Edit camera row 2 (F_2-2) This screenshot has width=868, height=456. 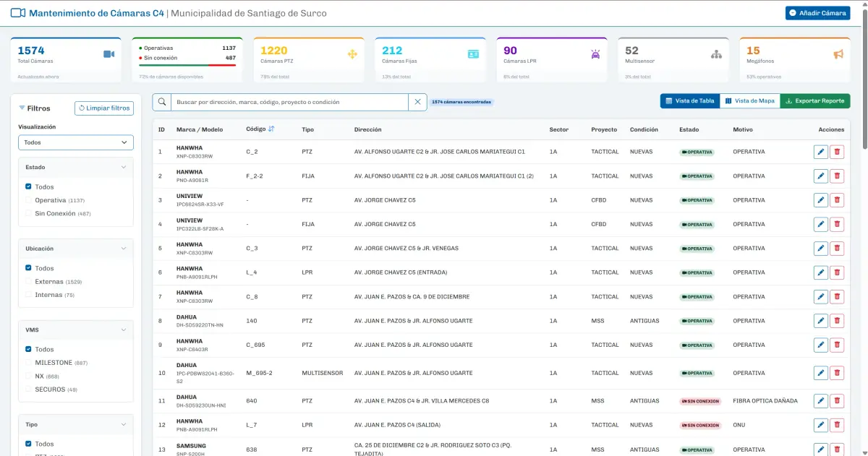click(820, 176)
